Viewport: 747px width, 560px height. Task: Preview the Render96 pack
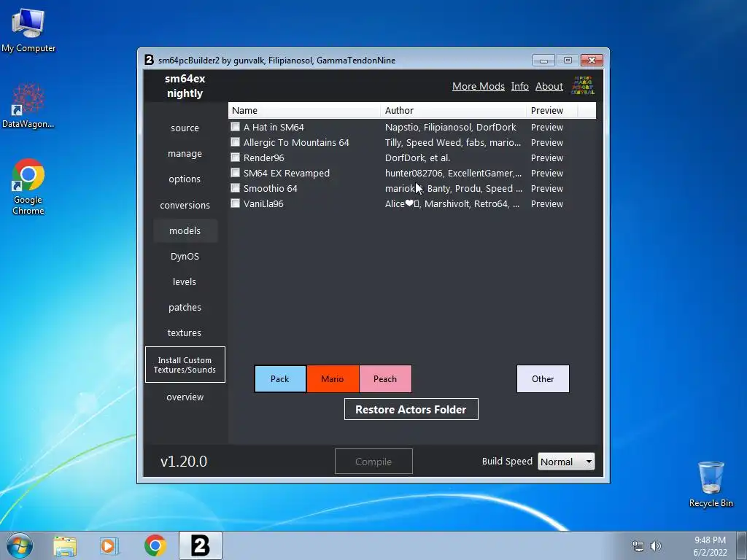pyautogui.click(x=547, y=157)
